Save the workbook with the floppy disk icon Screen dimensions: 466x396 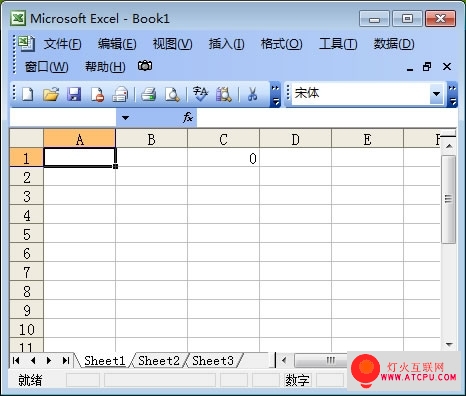click(x=74, y=94)
